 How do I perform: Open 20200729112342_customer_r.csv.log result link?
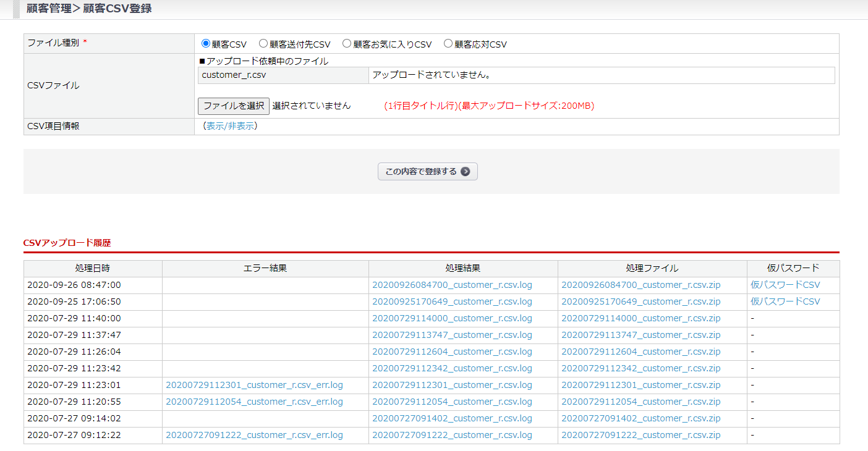(452, 368)
